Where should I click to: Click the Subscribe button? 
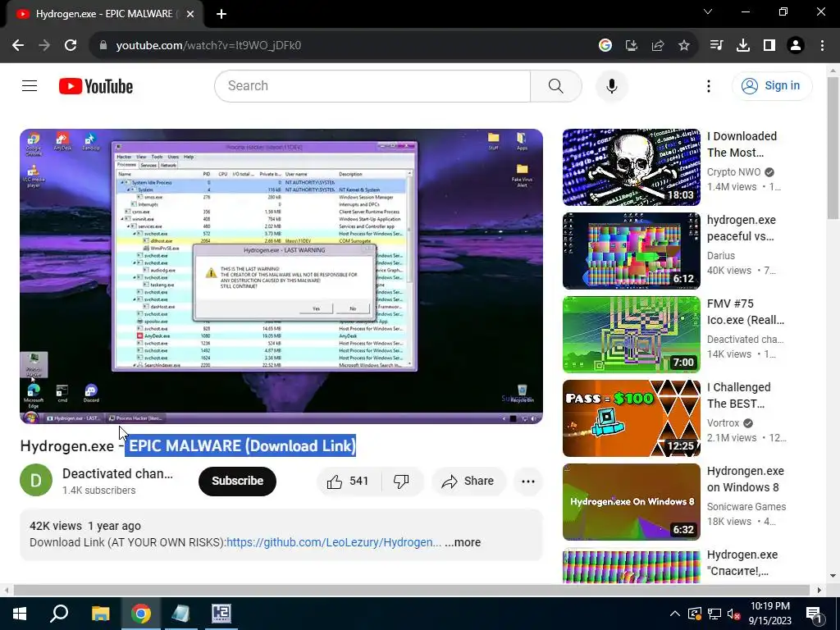coord(237,481)
